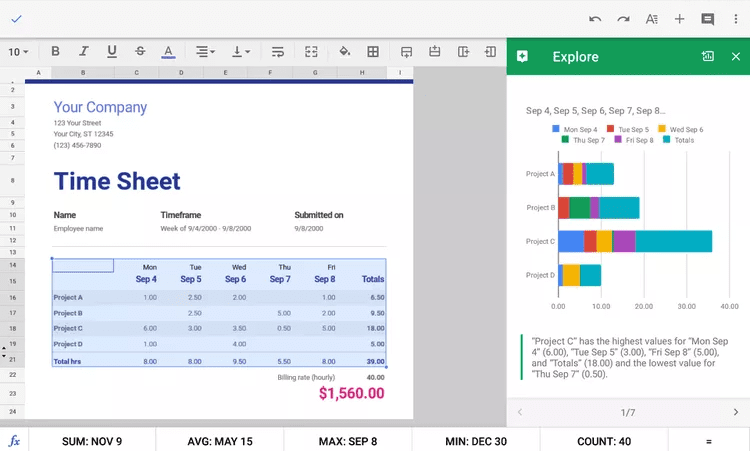Click the insert column left icon

490,51
